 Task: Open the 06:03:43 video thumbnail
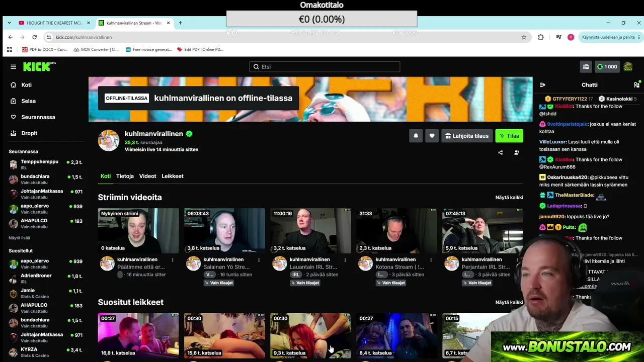pyautogui.click(x=224, y=231)
